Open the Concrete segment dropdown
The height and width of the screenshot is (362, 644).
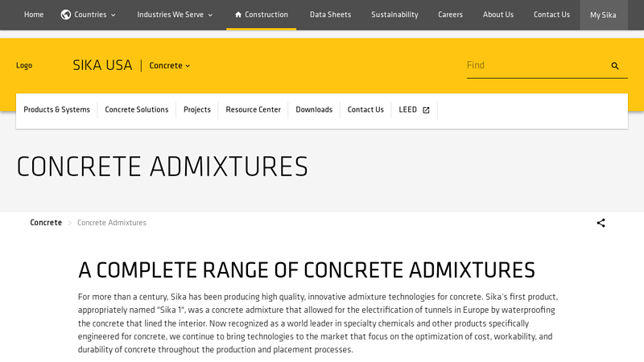170,66
